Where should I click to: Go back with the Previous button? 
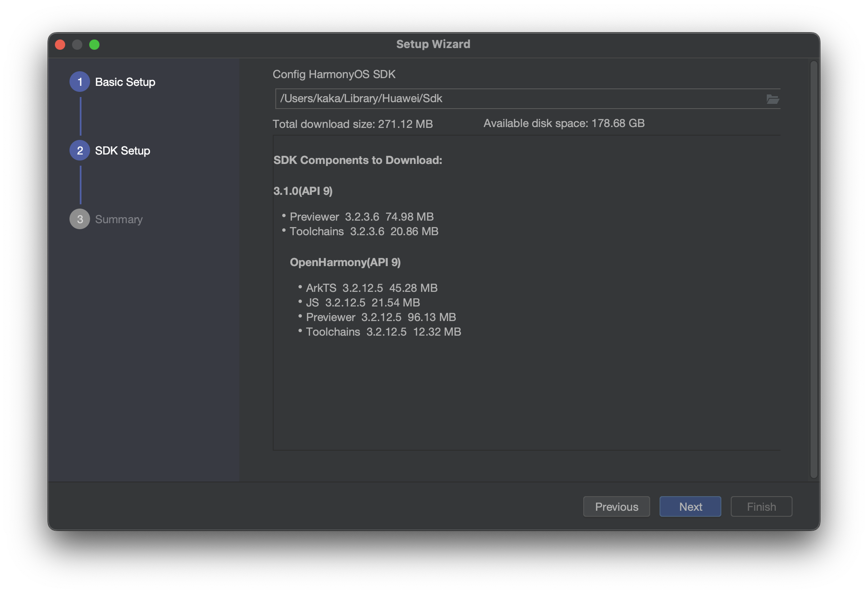coord(616,506)
